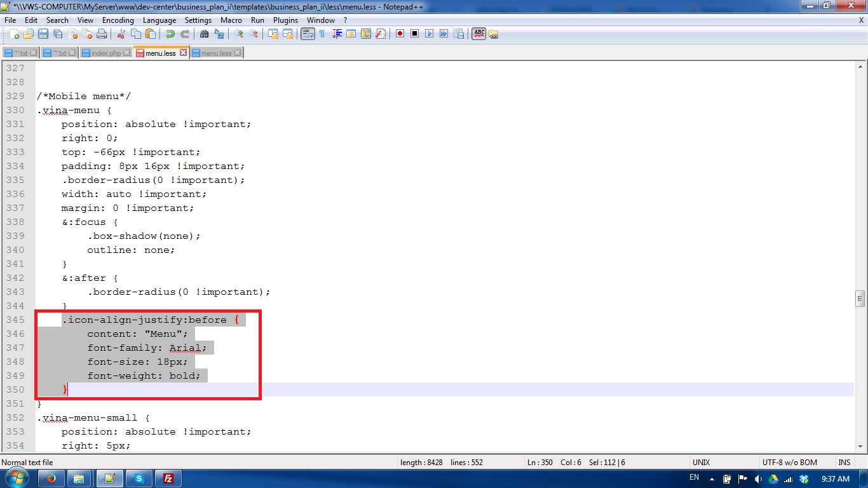Image resolution: width=868 pixels, height=488 pixels.
Task: Click the Cut scissors icon
Action: click(x=121, y=34)
